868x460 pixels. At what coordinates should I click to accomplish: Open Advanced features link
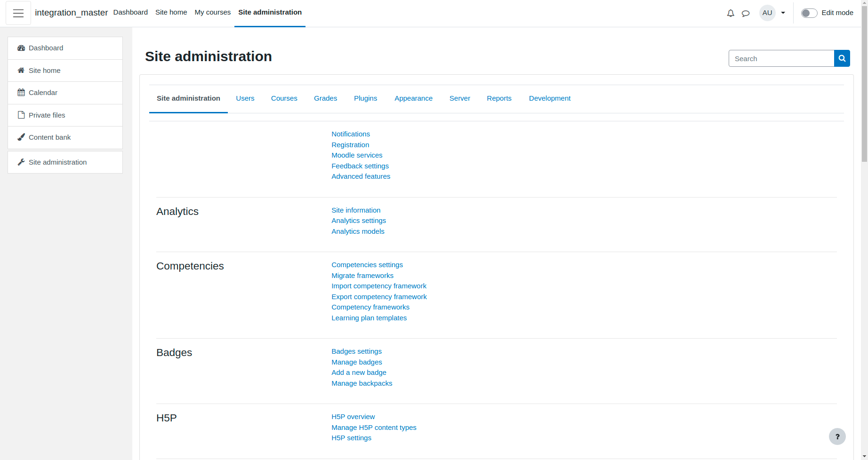[361, 176]
